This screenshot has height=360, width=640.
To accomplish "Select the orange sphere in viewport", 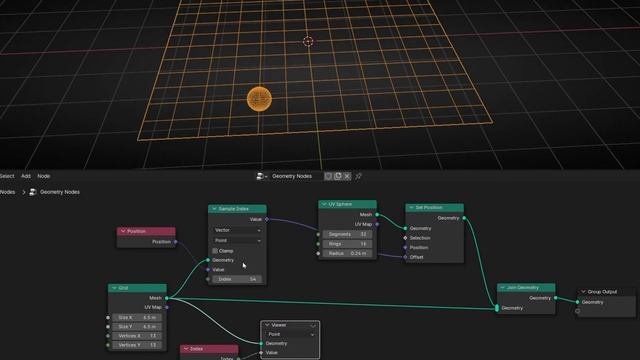I will 259,99.
